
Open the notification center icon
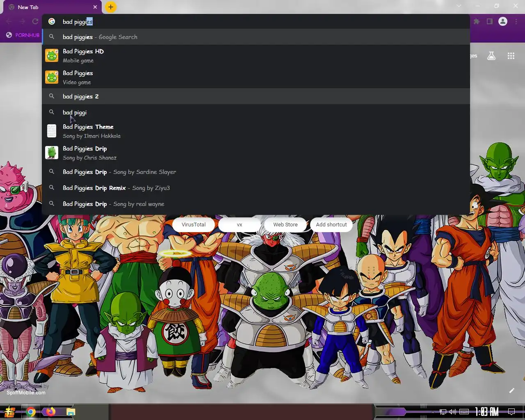511,412
